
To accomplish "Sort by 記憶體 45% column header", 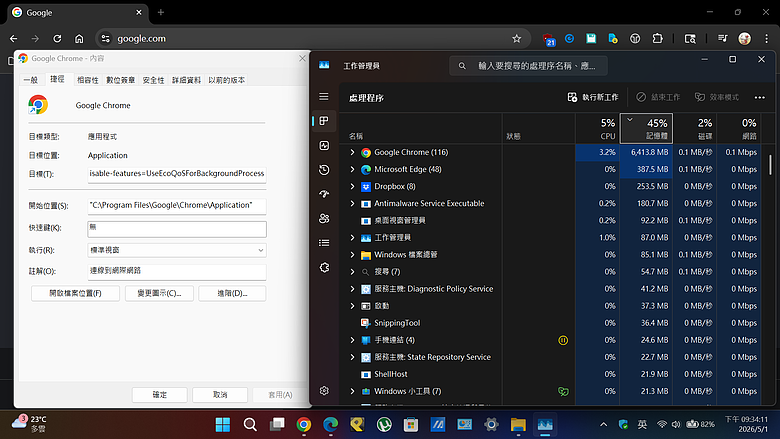I will tap(646, 128).
